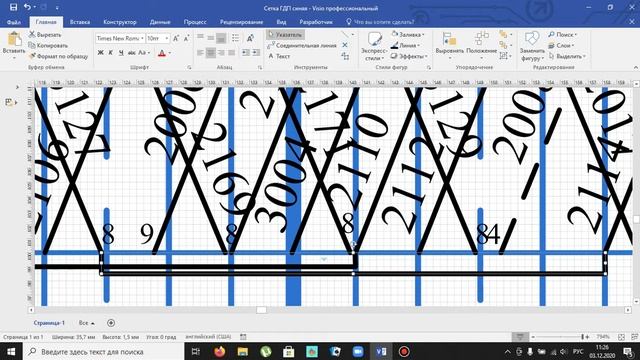640x360 pixels.
Task: Click the Send to Back icon
Action: (x=503, y=45)
